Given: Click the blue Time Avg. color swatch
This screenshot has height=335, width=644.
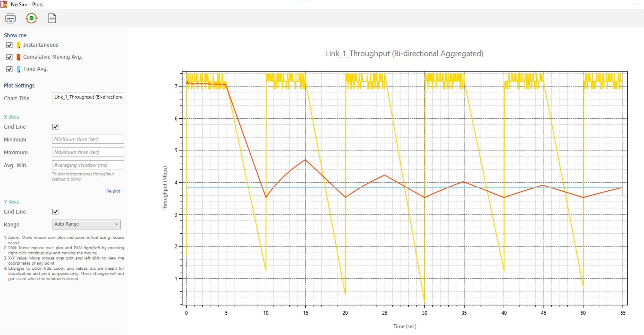Looking at the screenshot, I should point(18,69).
